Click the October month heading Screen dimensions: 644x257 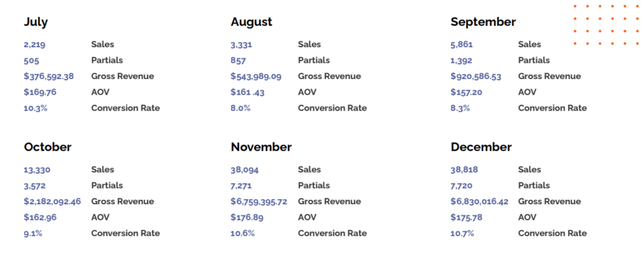tap(48, 147)
